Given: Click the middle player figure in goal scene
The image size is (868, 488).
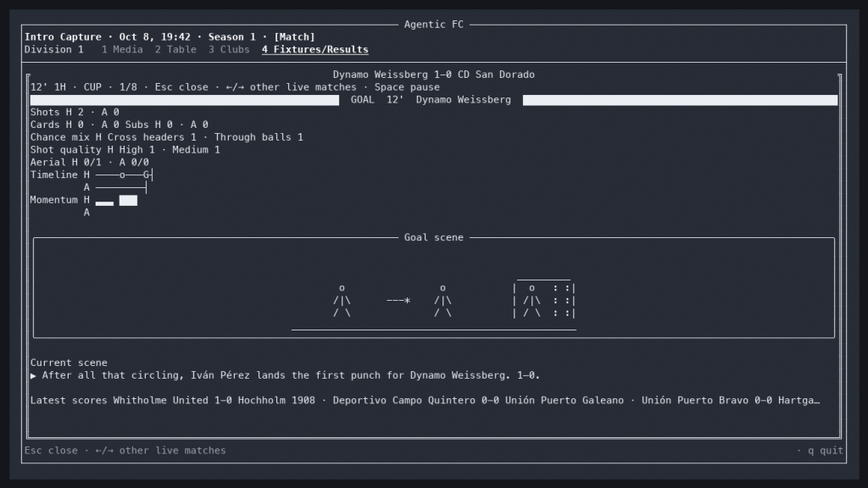Looking at the screenshot, I should (x=442, y=301).
